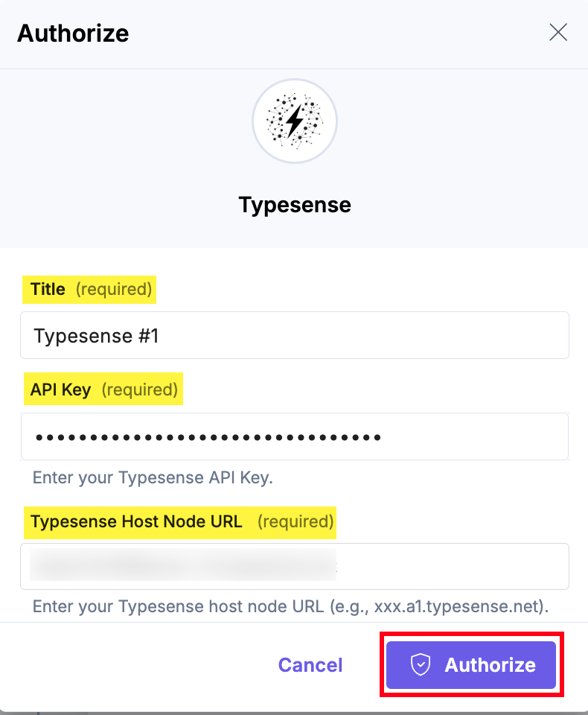Click the Typesense Host Node URL label

137,521
